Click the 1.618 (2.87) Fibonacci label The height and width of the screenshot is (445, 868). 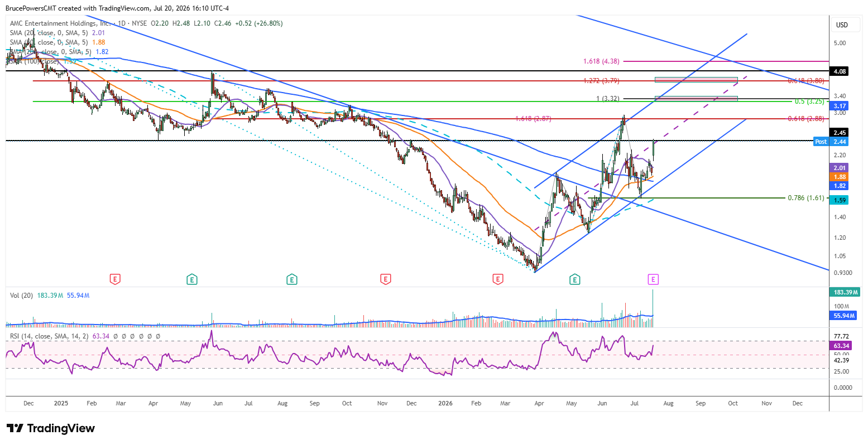pos(533,119)
